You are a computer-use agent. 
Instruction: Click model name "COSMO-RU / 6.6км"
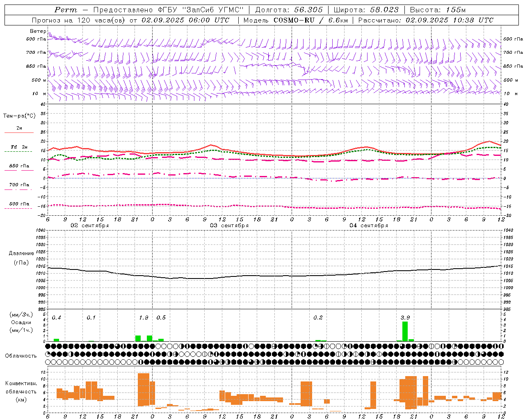tap(310, 20)
